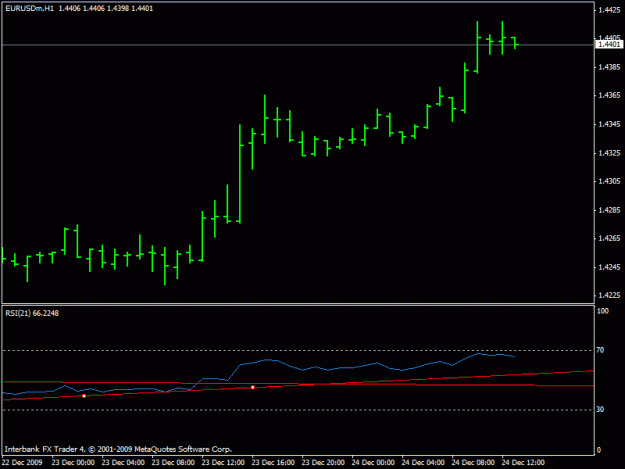The width and height of the screenshot is (625, 469).
Task: Click the EURUSDm,H1 chart title text
Action: (x=30, y=8)
